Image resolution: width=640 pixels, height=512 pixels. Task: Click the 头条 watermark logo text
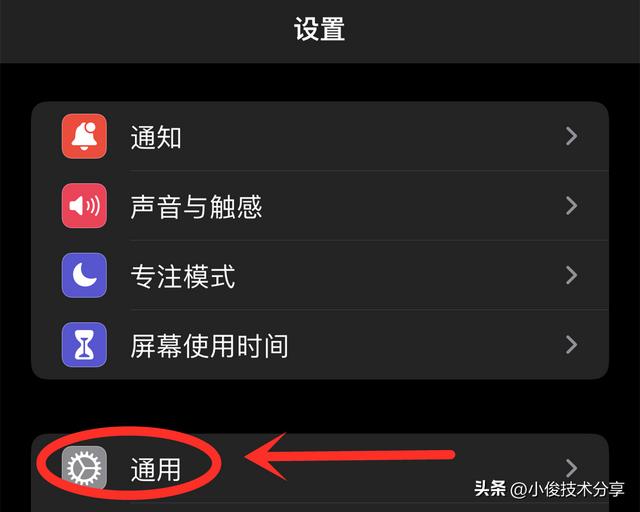pyautogui.click(x=490, y=488)
